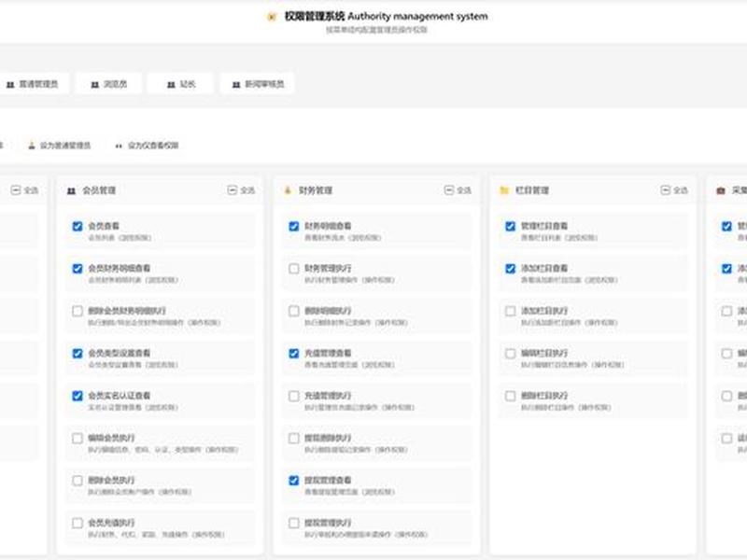This screenshot has width=747, height=560.
Task: Enable the 删除明细执行 permission
Action: coord(294,311)
